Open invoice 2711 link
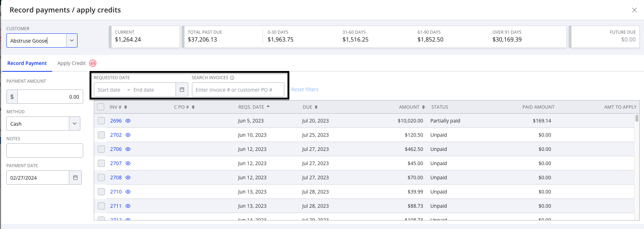Viewport: 644px width, 229px height. pyautogui.click(x=116, y=206)
